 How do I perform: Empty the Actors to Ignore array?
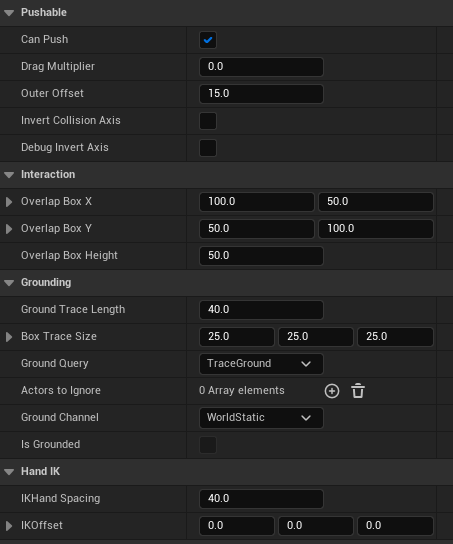tap(358, 391)
